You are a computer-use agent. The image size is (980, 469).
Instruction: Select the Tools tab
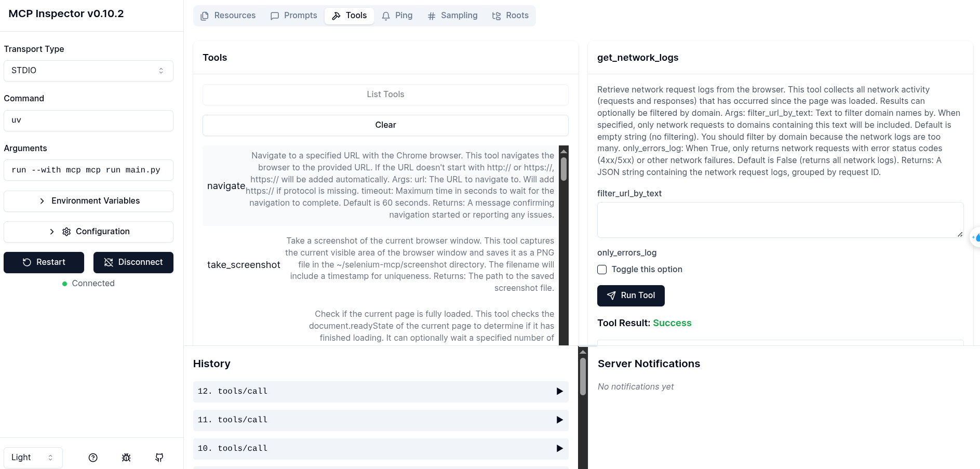[350, 16]
